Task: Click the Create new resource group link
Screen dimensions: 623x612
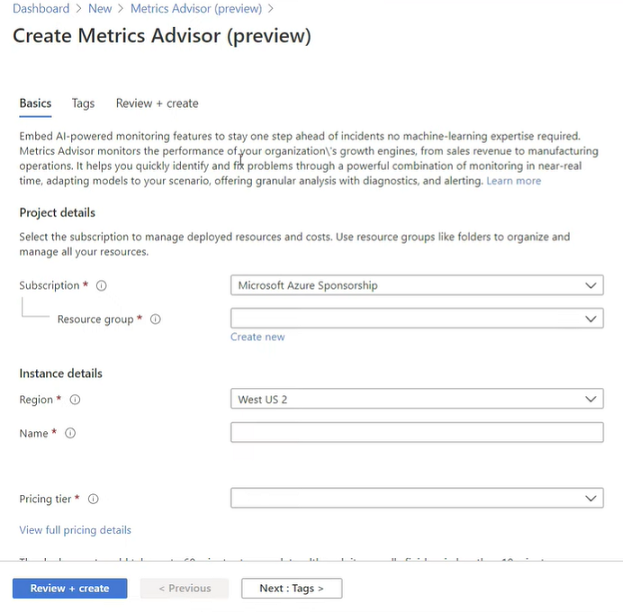Action: pyautogui.click(x=257, y=337)
